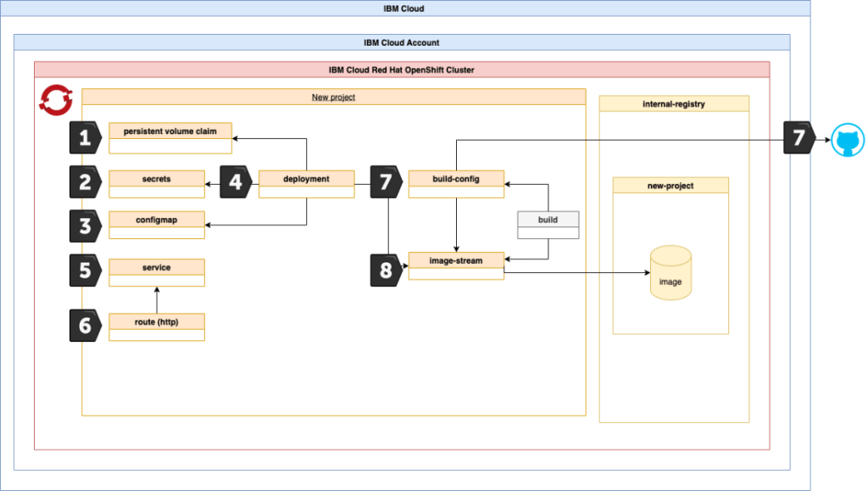The image size is (868, 491).
Task: Click the IBM Cloud top header
Action: (404, 8)
